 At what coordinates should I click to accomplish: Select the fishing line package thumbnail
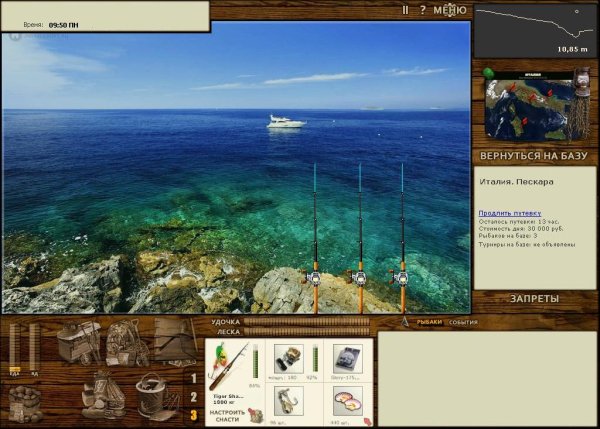348,359
